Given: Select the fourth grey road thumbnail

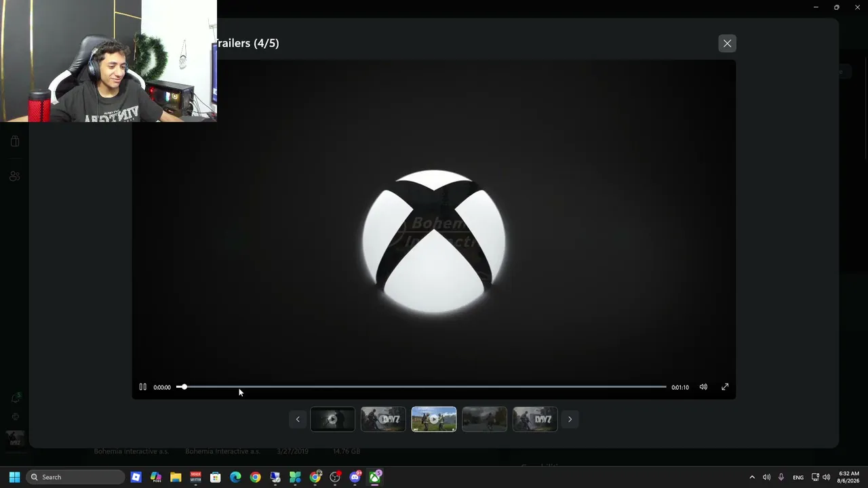Looking at the screenshot, I should [484, 420].
